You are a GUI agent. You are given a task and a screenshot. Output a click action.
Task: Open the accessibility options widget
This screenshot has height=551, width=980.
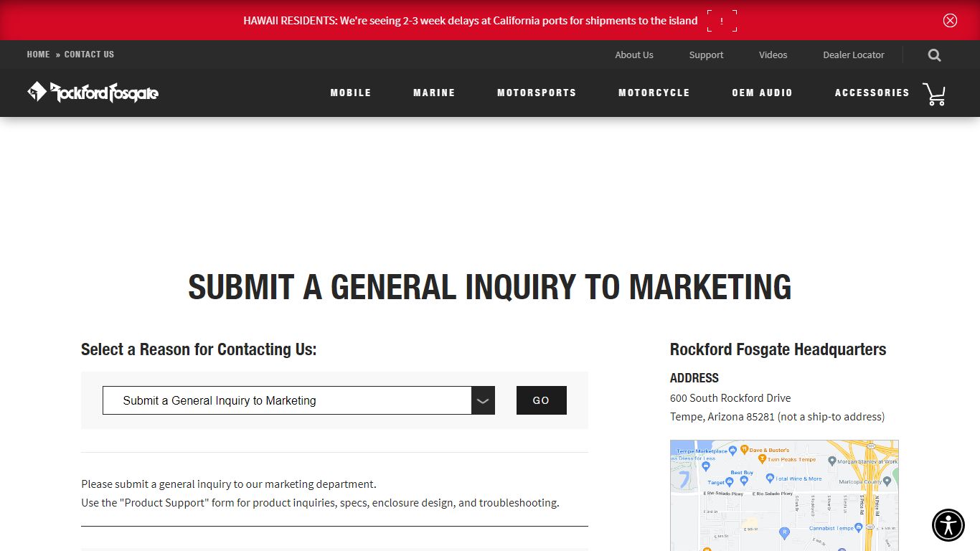[948, 524]
